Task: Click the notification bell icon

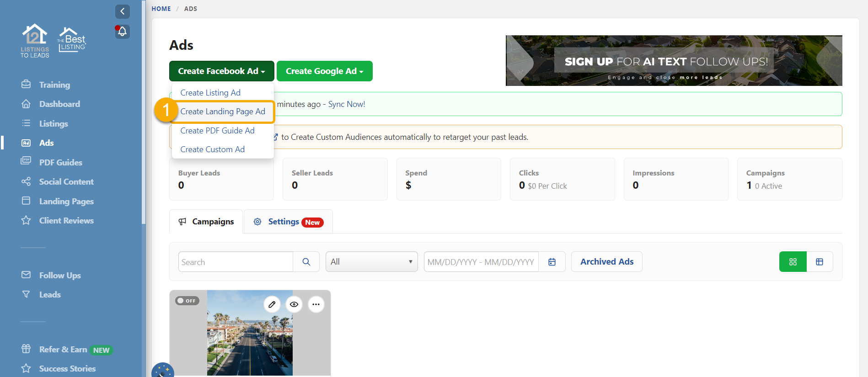Action: (x=122, y=32)
